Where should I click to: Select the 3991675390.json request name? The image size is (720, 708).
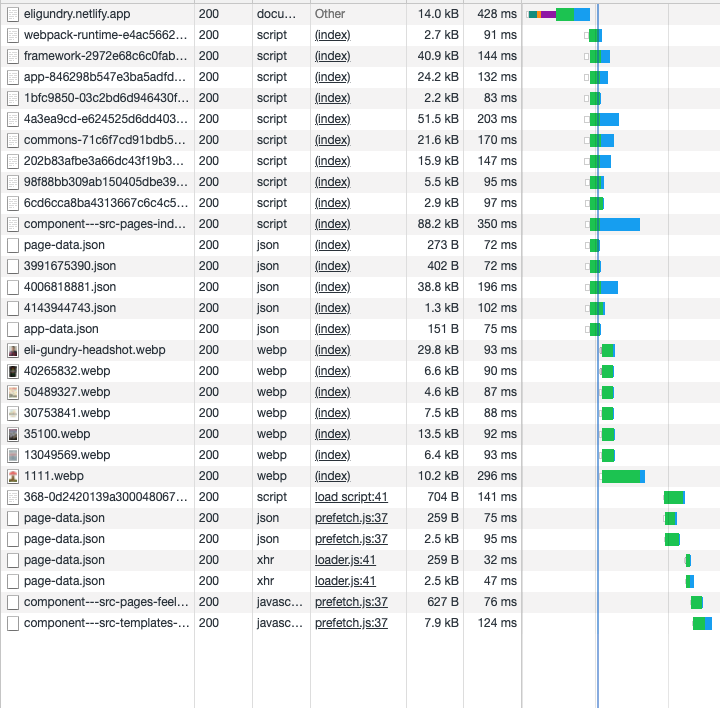click(x=70, y=266)
